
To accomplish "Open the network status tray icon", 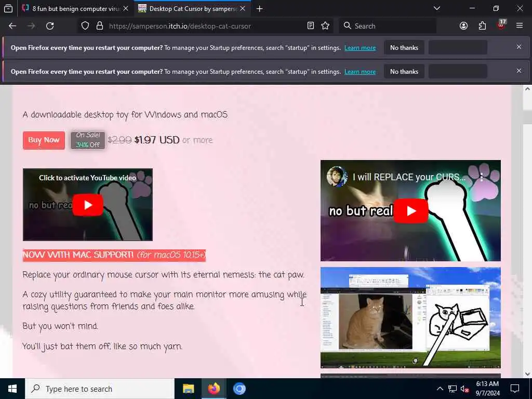I will [453, 389].
